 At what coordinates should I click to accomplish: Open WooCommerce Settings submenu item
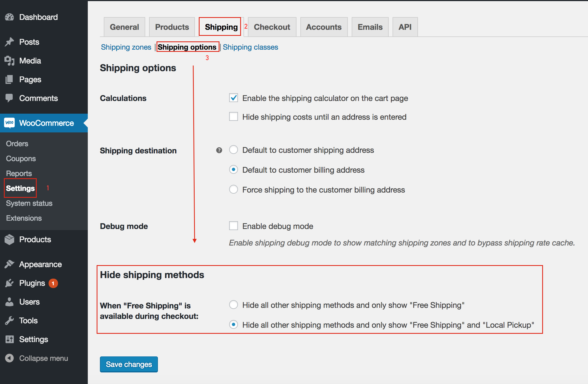[x=20, y=188]
